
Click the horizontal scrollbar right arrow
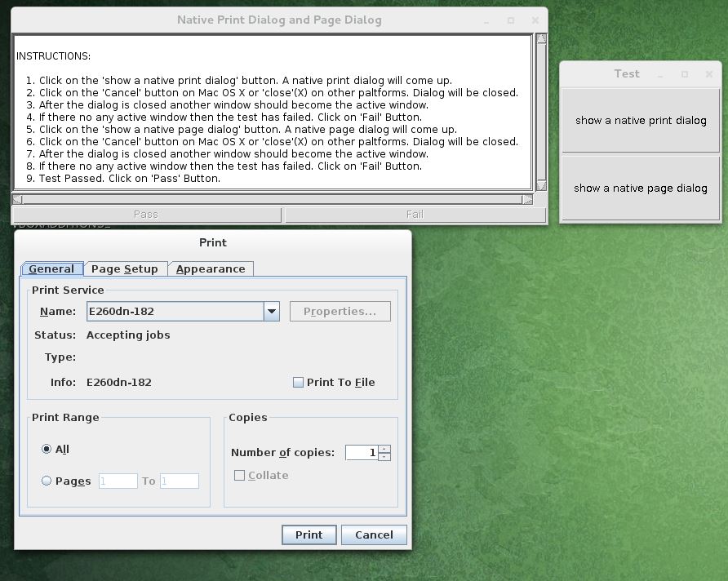click(x=527, y=199)
